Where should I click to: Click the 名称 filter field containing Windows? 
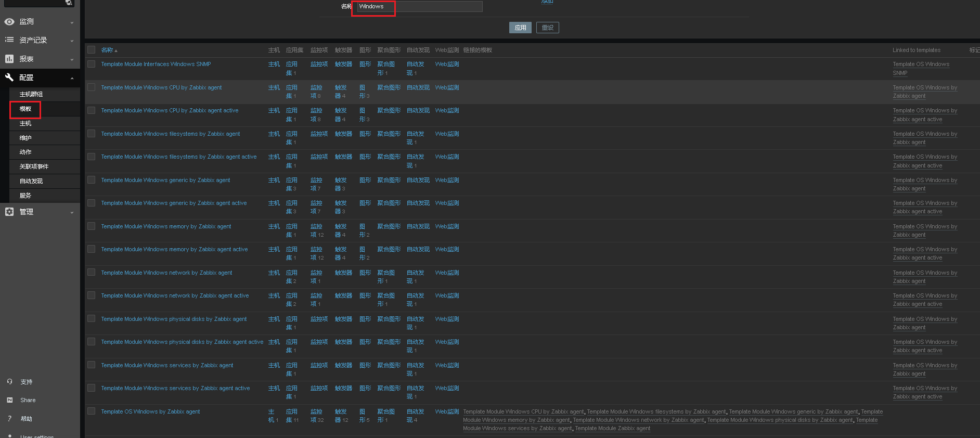(419, 6)
